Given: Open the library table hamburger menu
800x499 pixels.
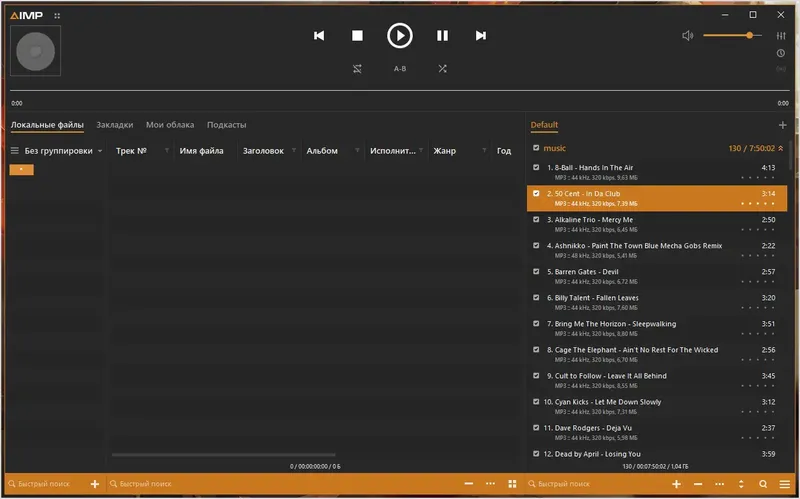Looking at the screenshot, I should coord(15,151).
